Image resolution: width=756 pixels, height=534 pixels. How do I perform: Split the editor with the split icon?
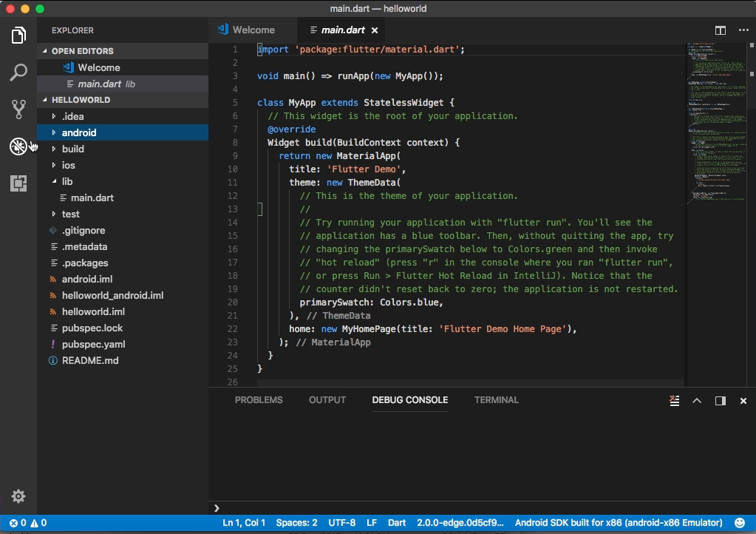(721, 30)
